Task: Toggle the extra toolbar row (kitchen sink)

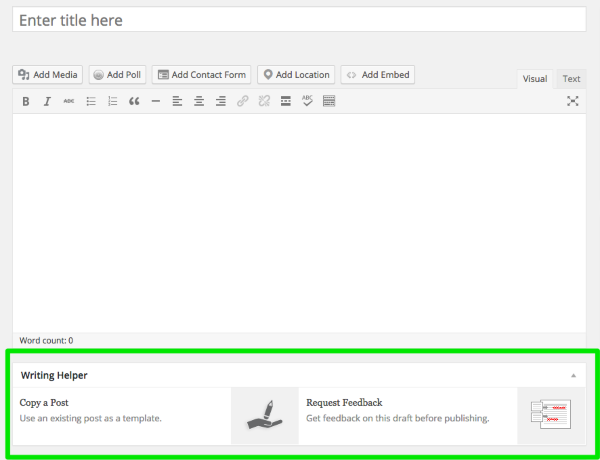Action: [x=329, y=101]
